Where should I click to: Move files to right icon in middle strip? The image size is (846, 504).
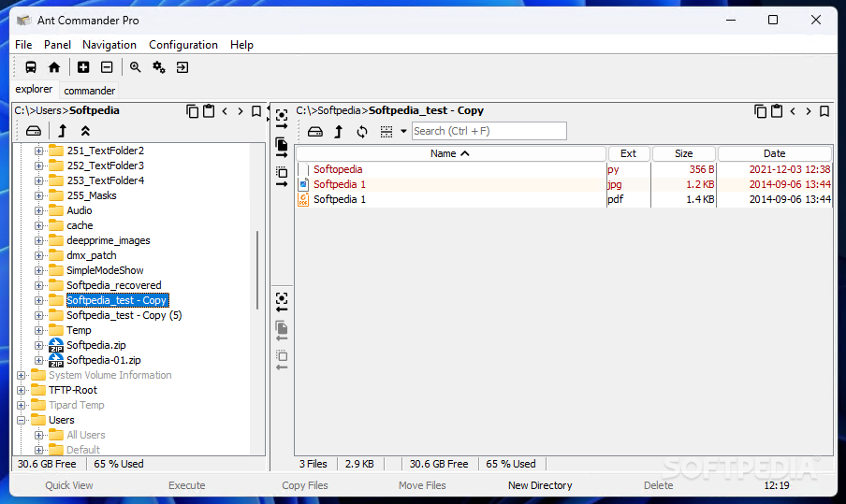coord(282,177)
